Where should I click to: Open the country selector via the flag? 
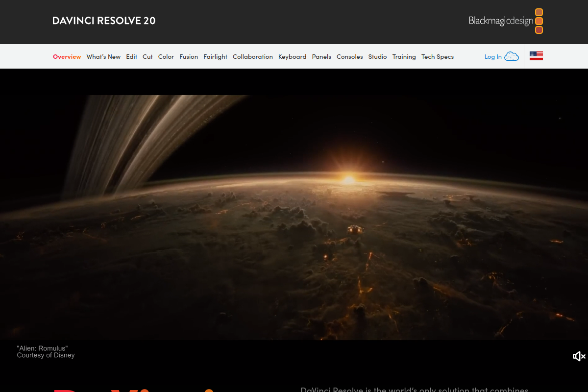point(536,56)
